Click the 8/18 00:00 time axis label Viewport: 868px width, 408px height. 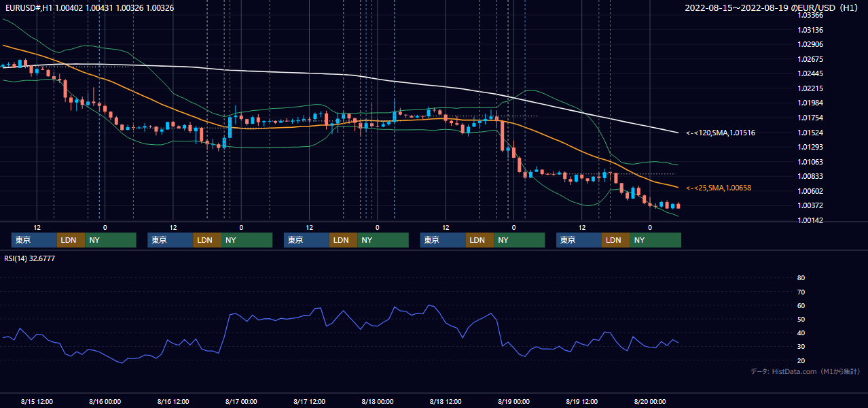[378, 401]
